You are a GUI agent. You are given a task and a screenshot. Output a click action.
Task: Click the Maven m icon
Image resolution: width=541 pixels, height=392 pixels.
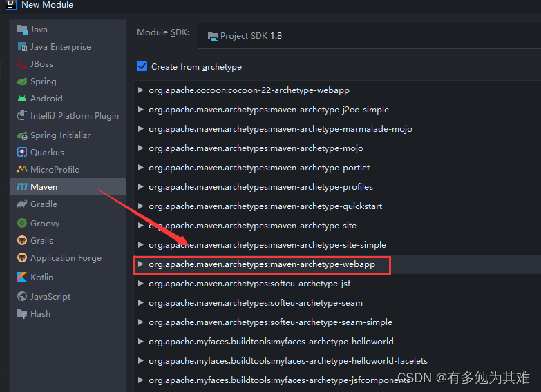[x=22, y=186]
